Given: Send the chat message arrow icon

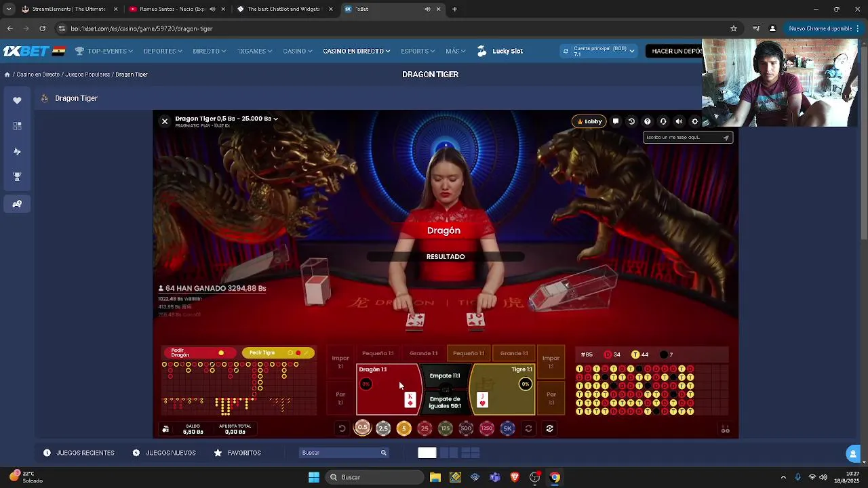Looking at the screenshot, I should (726, 138).
